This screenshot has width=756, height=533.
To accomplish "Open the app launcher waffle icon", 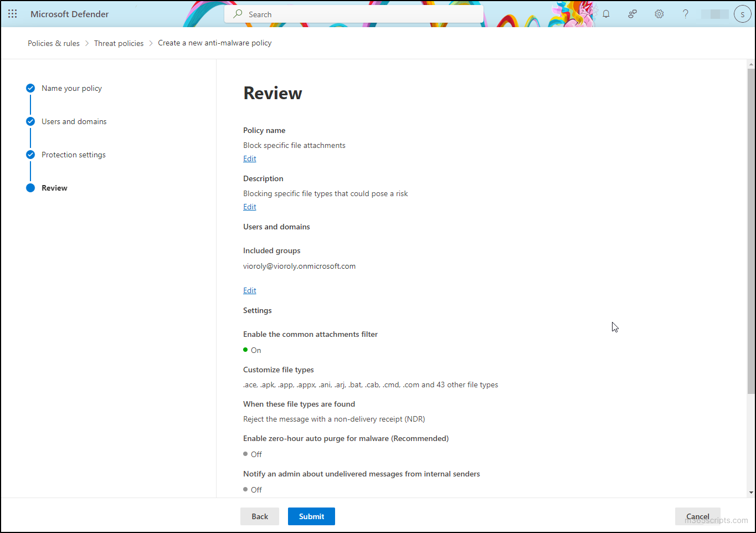I will tap(12, 14).
